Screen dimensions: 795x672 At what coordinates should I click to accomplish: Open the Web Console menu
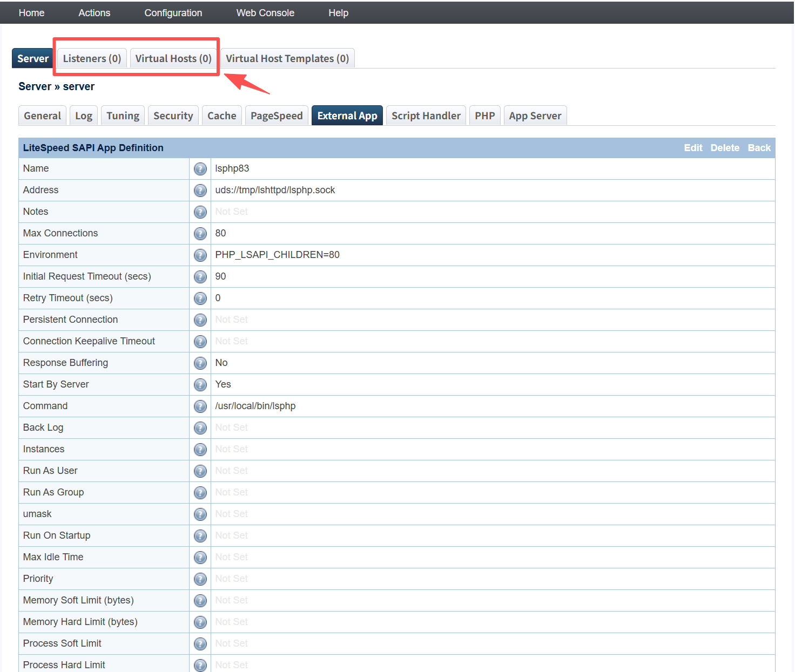tap(265, 13)
